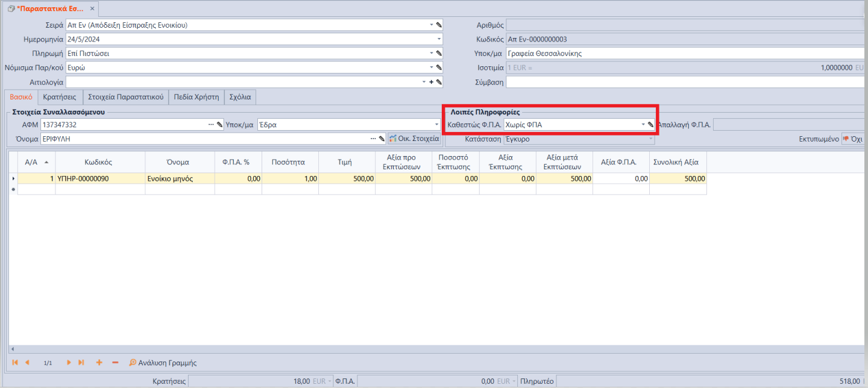Go to first record in navigator
Viewport: 868px width, 388px height.
[15, 363]
